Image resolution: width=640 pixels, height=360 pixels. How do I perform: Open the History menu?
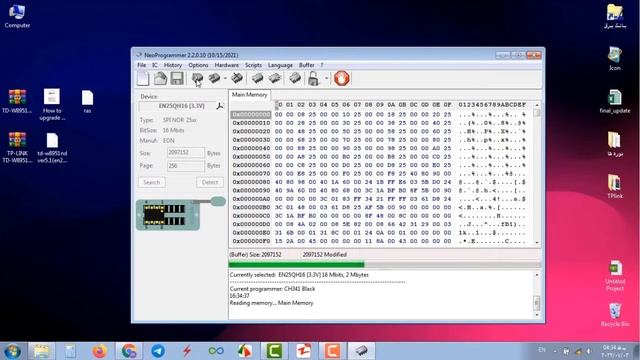click(173, 65)
